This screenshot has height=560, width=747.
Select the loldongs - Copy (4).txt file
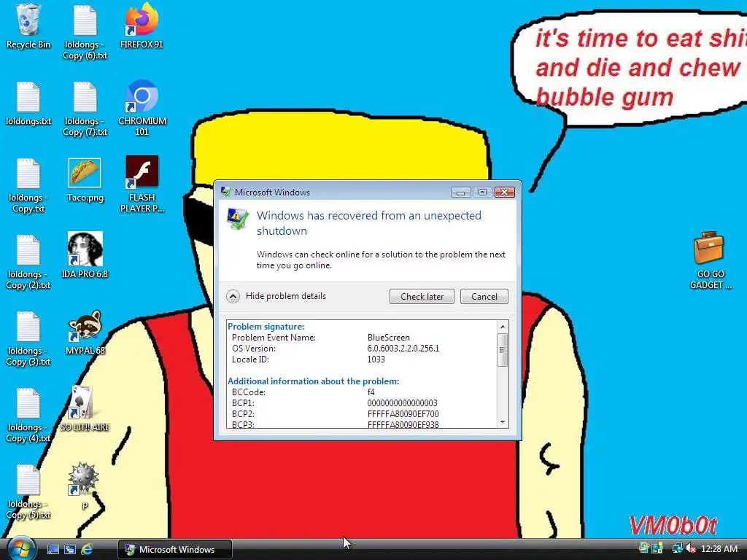(x=28, y=416)
